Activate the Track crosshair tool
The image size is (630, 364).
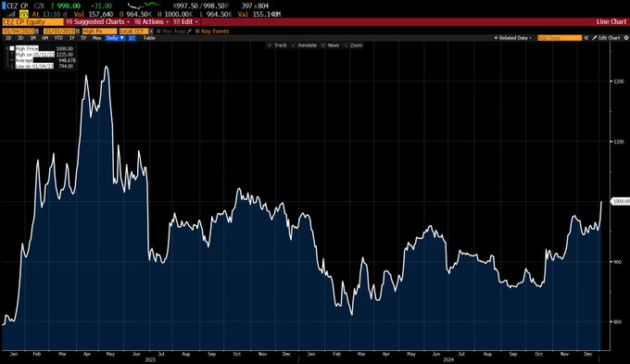tap(277, 45)
